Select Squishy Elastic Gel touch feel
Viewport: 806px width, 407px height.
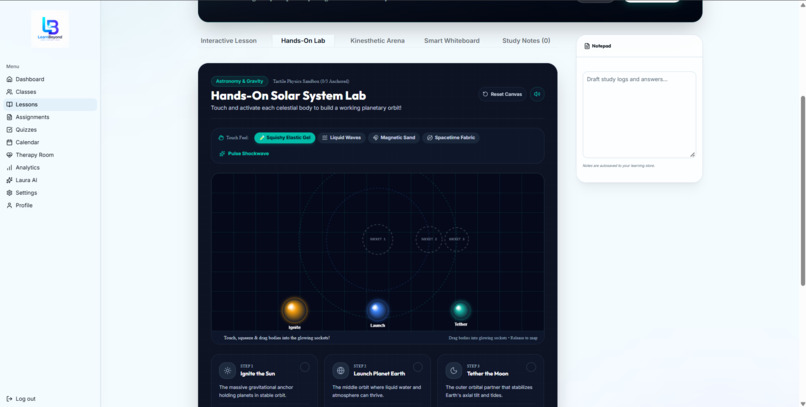click(x=285, y=138)
